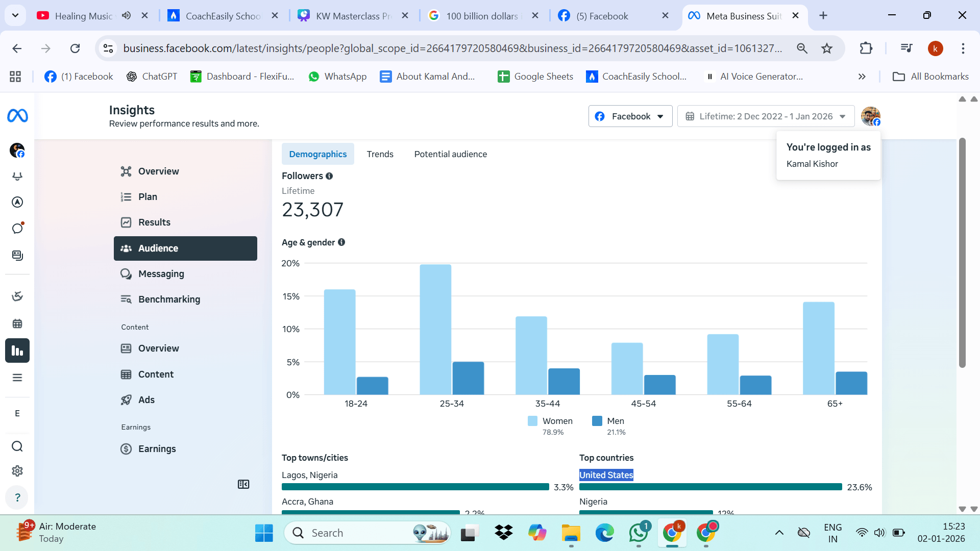Open the Ads Manager compass icon in left rail
The image size is (980, 551).
click(x=17, y=202)
